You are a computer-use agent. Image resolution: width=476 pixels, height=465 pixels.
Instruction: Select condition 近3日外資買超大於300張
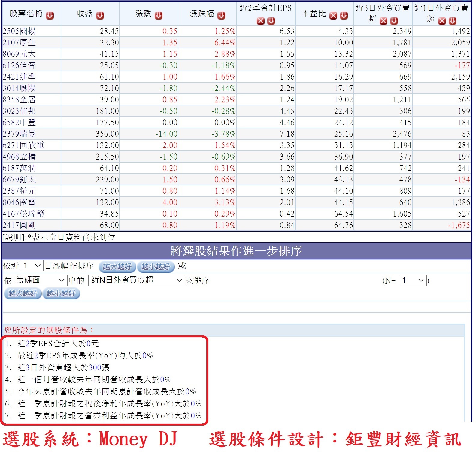63,368
